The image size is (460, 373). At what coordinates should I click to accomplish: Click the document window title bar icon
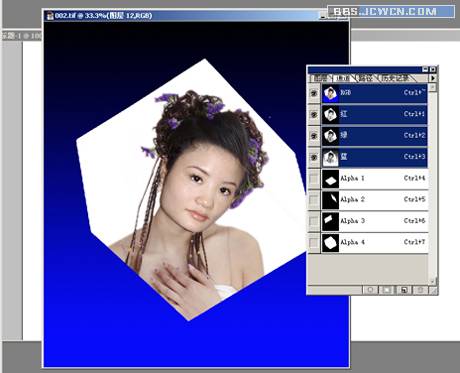[50, 16]
